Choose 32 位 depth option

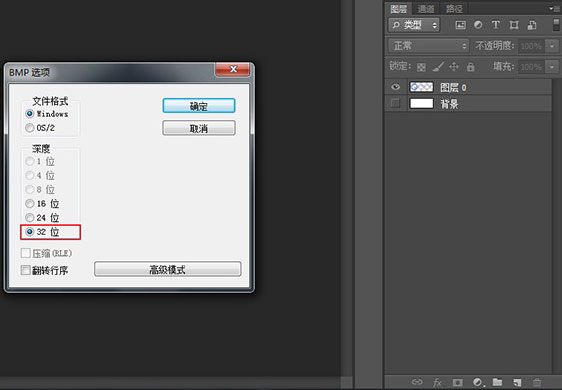42,232
